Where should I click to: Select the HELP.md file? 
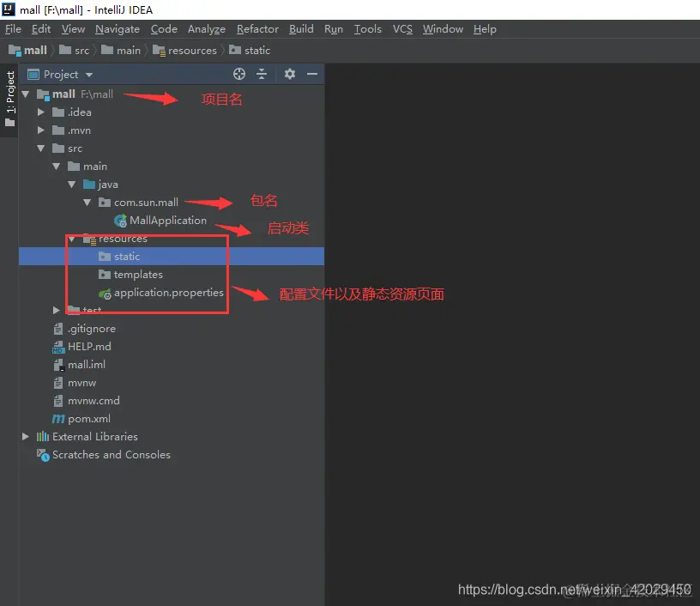172,347
